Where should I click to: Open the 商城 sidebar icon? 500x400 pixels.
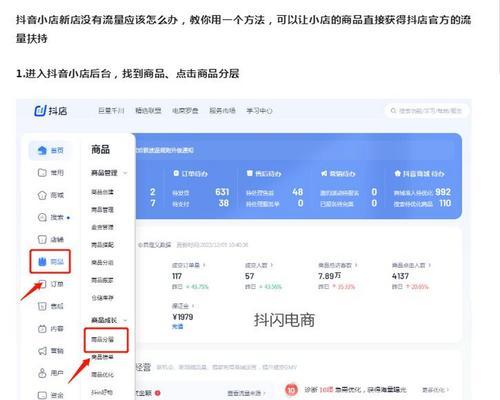tap(42, 195)
